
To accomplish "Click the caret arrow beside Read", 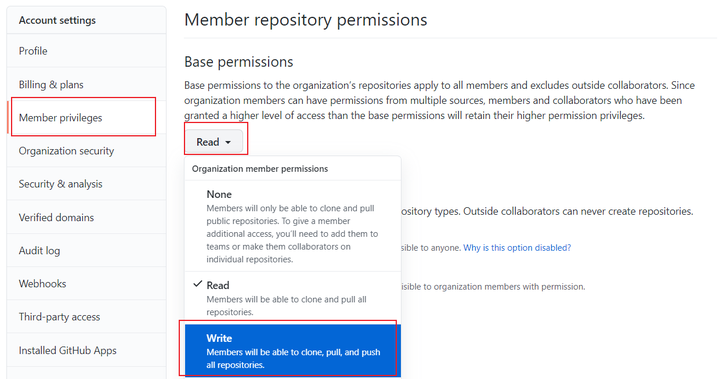I will (x=228, y=143).
